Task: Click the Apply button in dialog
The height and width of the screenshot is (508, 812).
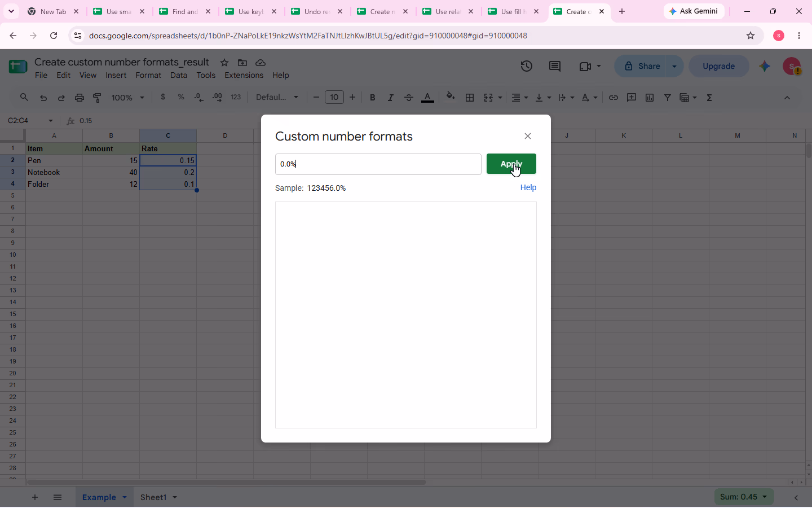Action: [x=511, y=164]
